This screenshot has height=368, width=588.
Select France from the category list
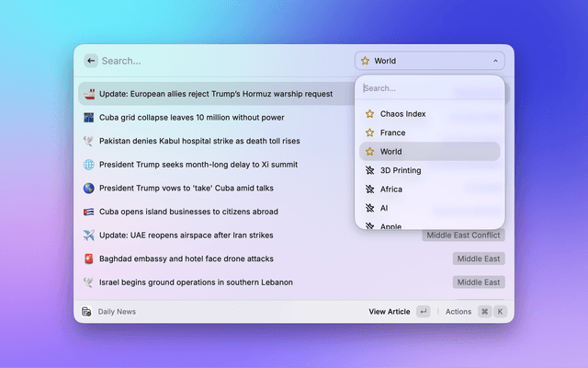pos(393,132)
